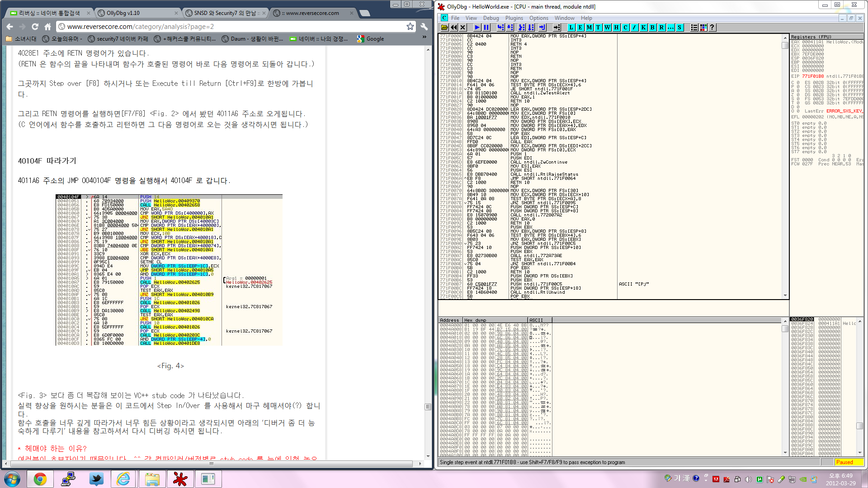Show Breakpoints window (B button)
The image size is (868, 488).
tap(652, 28)
